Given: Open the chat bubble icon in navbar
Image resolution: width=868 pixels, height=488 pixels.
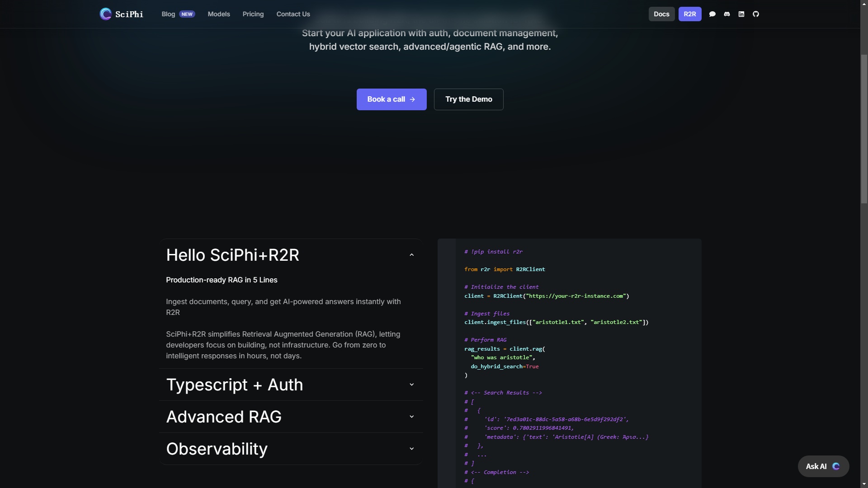Looking at the screenshot, I should point(712,14).
